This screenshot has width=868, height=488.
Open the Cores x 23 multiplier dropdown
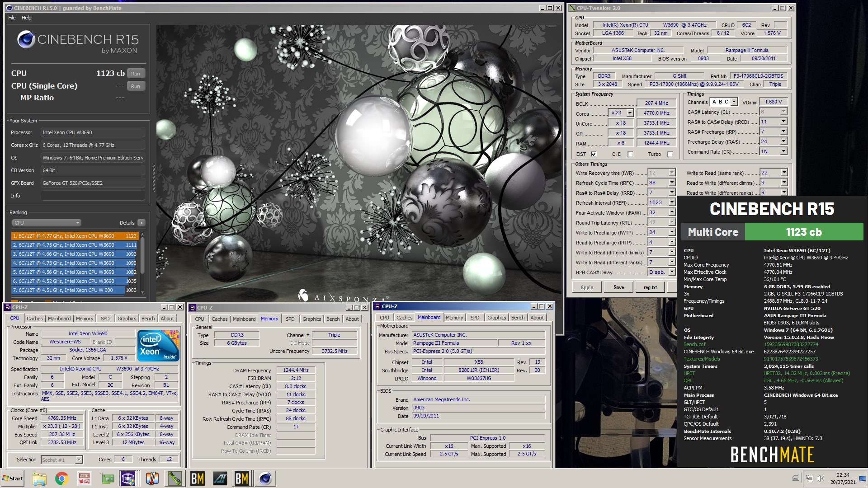coord(630,113)
